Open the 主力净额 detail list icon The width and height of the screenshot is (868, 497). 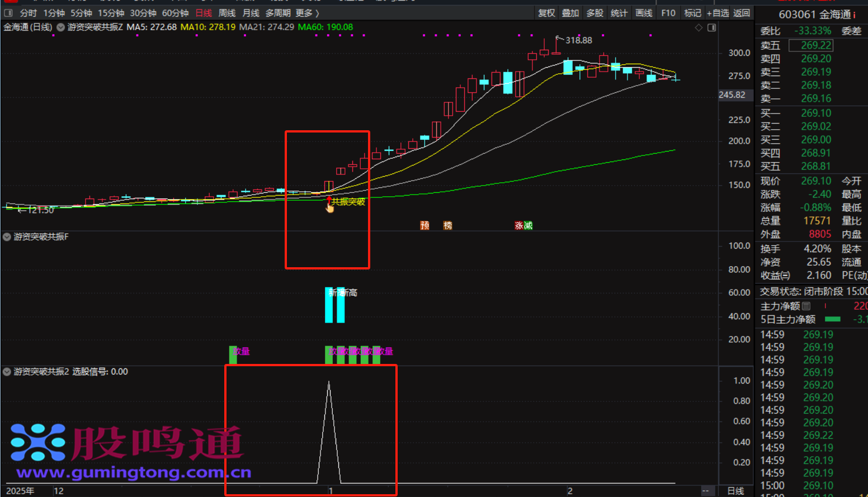806,306
